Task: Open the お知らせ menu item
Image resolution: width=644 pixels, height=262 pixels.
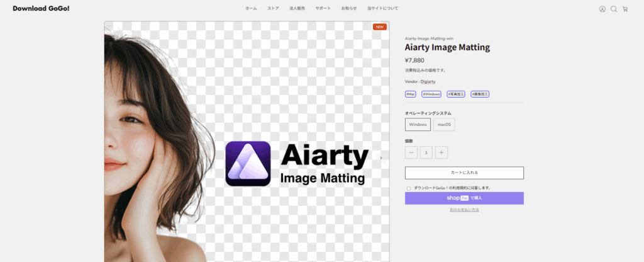Action: [x=348, y=8]
